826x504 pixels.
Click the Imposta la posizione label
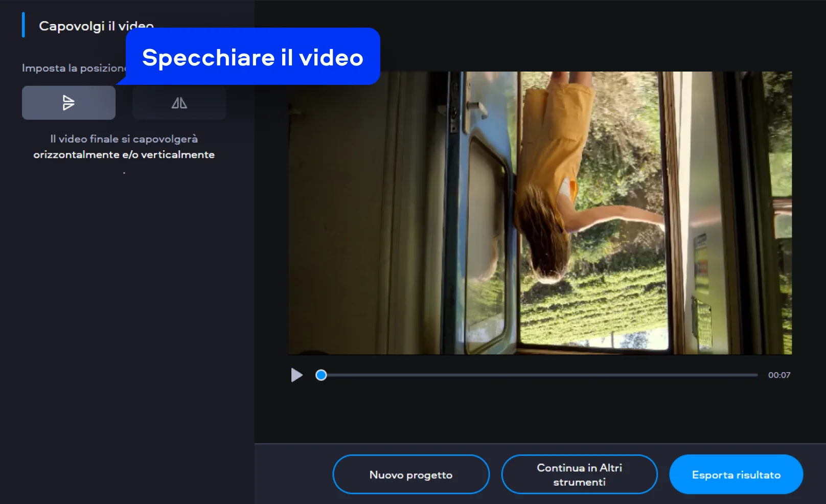[x=73, y=68]
